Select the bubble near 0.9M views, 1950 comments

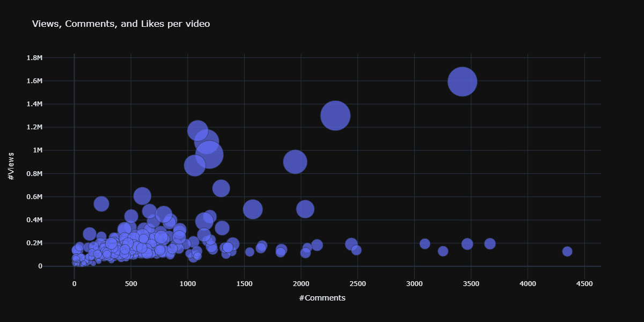(x=295, y=162)
